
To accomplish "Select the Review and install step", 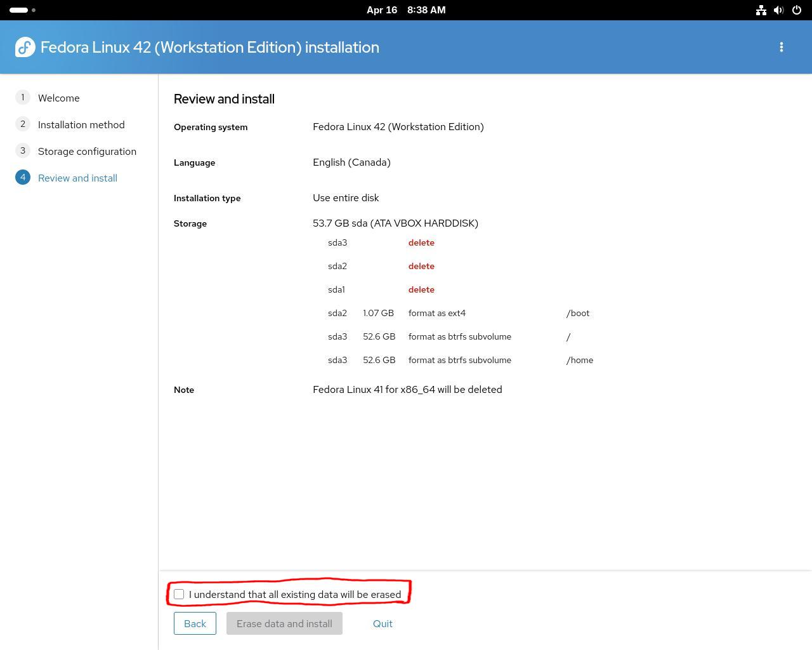I will pyautogui.click(x=77, y=178).
